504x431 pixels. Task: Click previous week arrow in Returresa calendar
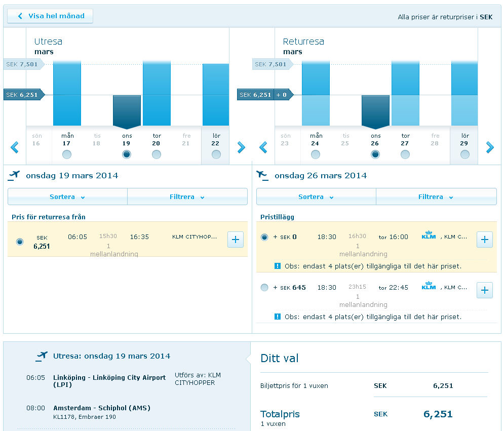[263, 147]
